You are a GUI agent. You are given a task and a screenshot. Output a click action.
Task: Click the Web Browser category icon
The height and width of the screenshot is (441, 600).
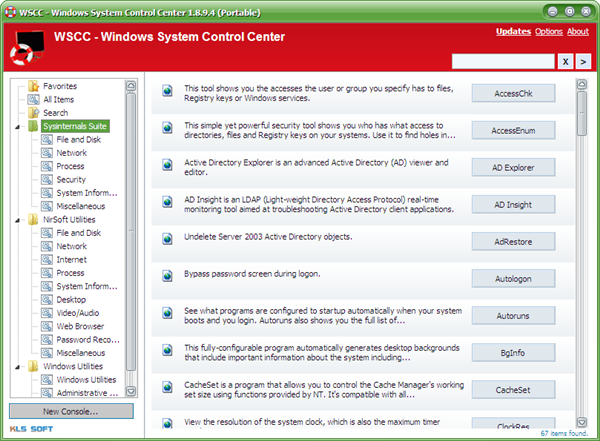(x=47, y=327)
